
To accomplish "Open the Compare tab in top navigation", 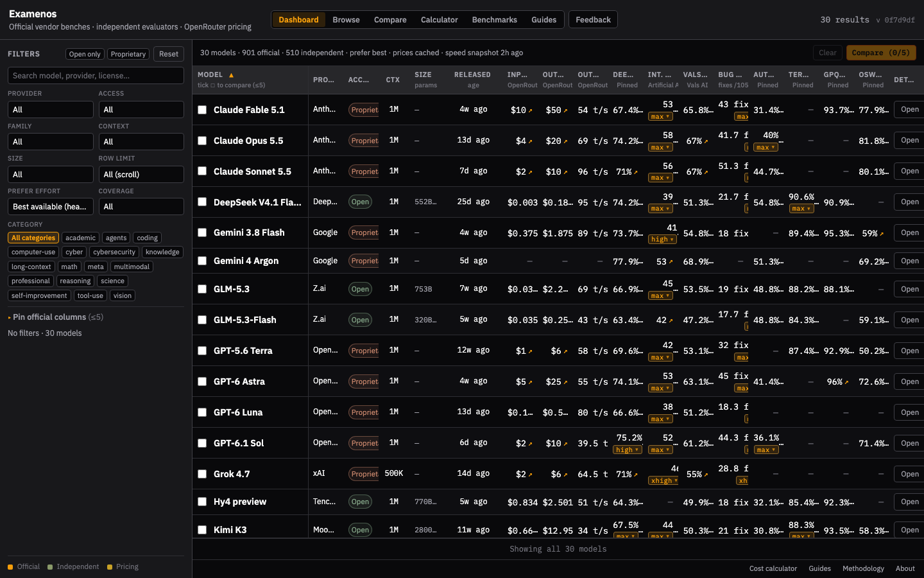I will [390, 20].
